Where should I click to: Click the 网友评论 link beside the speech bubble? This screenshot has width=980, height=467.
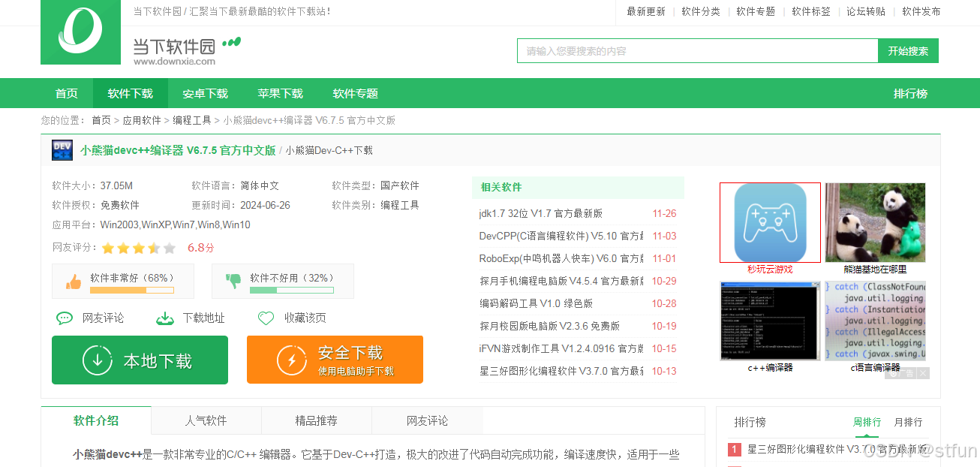tap(103, 318)
